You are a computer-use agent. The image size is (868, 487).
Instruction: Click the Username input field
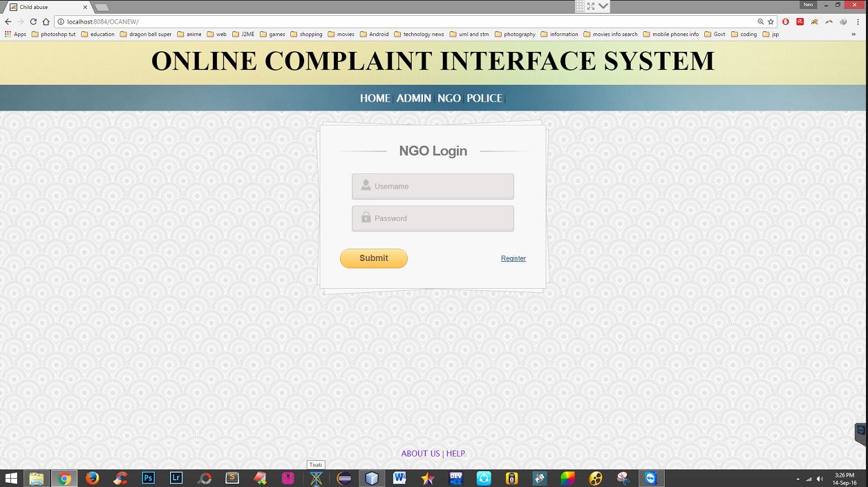tap(433, 187)
